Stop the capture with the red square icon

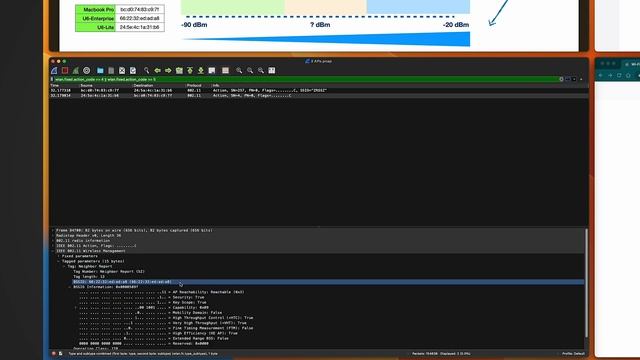[65, 71]
